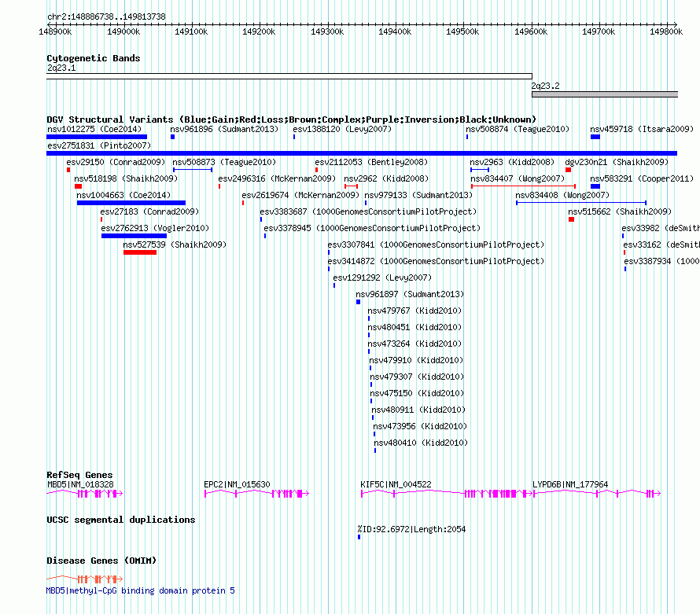700x614 pixels.
Task: Click the esv3307841 1000Genomes label
Action: (437, 244)
